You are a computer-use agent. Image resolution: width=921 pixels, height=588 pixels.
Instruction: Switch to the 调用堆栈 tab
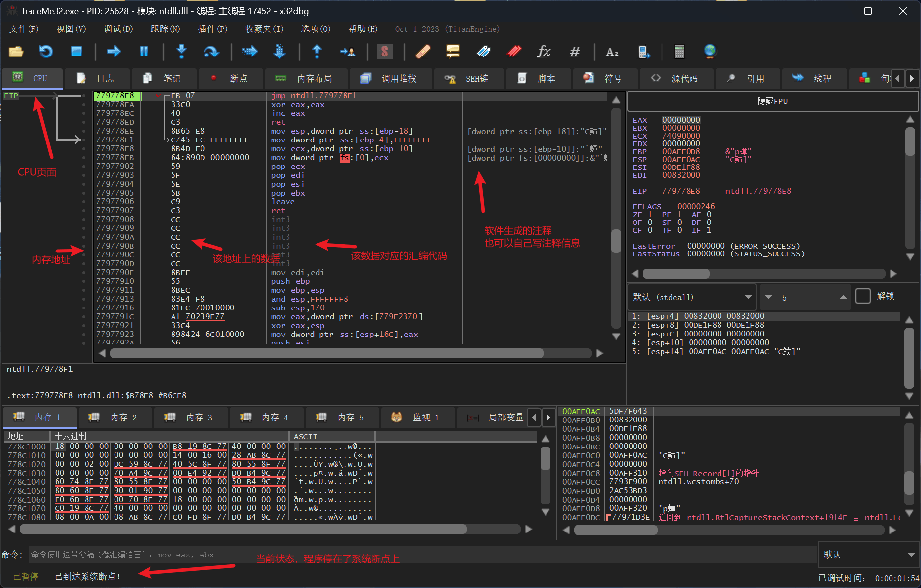tap(391, 78)
